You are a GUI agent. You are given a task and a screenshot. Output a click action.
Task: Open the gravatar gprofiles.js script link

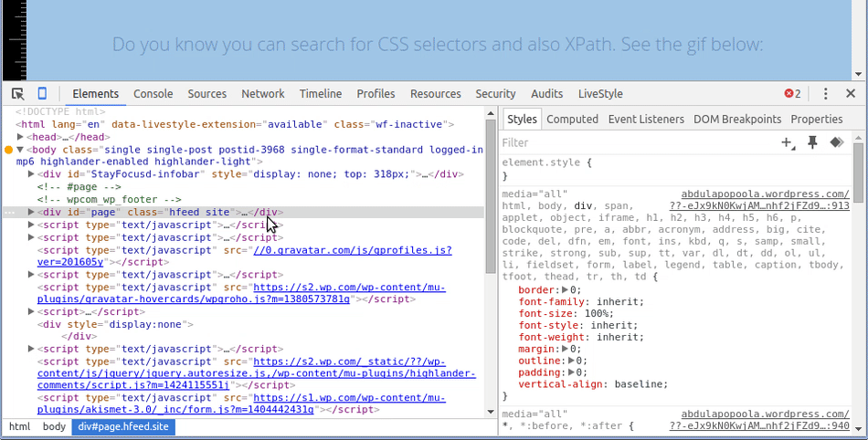pyautogui.click(x=352, y=249)
